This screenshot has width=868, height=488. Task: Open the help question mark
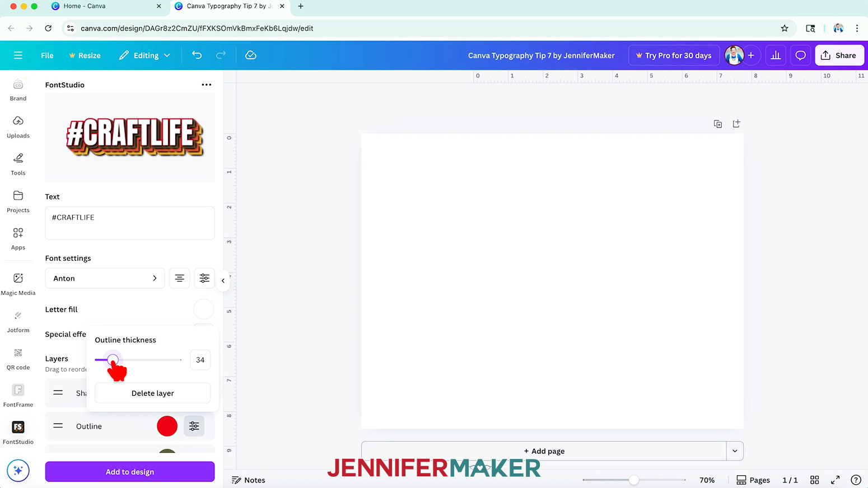856,480
